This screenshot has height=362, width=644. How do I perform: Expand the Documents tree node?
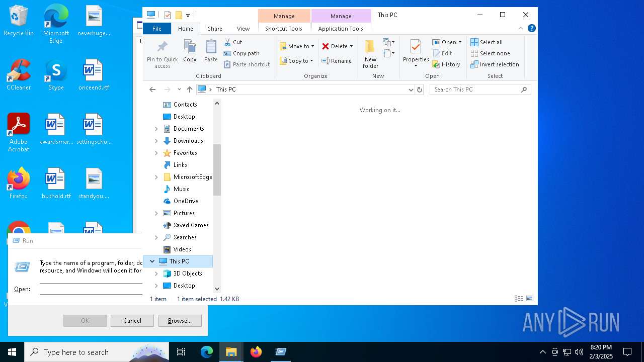click(156, 129)
